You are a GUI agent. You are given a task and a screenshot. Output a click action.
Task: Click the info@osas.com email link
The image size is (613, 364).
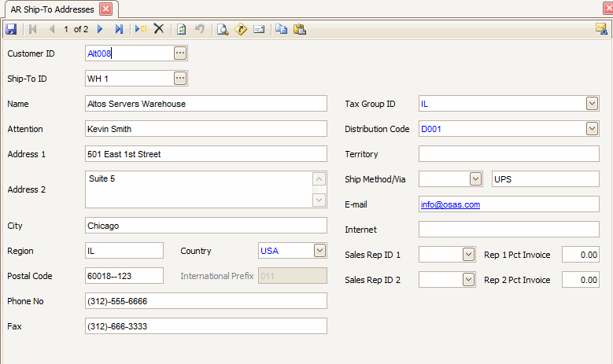coord(450,204)
